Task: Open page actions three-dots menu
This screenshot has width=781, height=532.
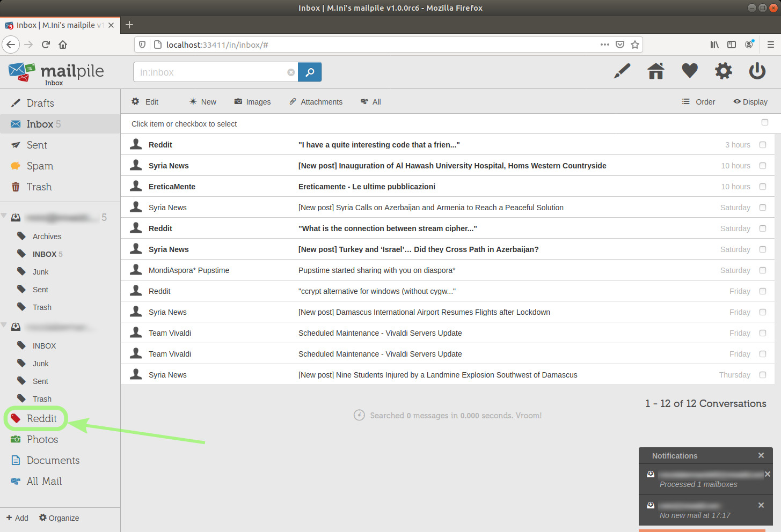Action: [605, 45]
